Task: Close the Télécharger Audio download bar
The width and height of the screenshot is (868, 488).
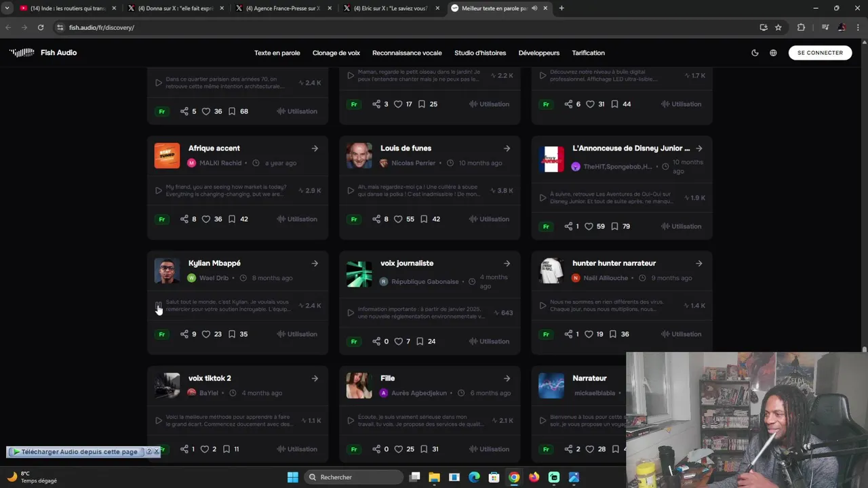Action: click(x=156, y=451)
